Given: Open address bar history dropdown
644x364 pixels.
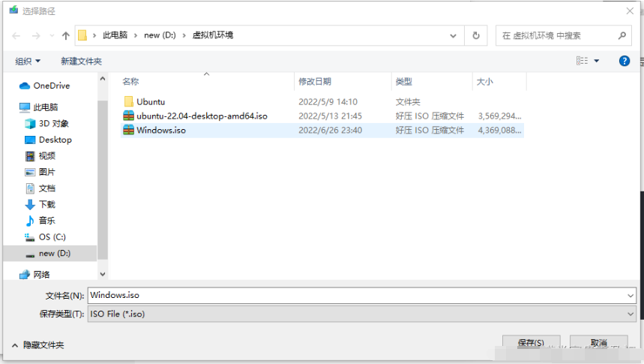Looking at the screenshot, I should [x=453, y=36].
